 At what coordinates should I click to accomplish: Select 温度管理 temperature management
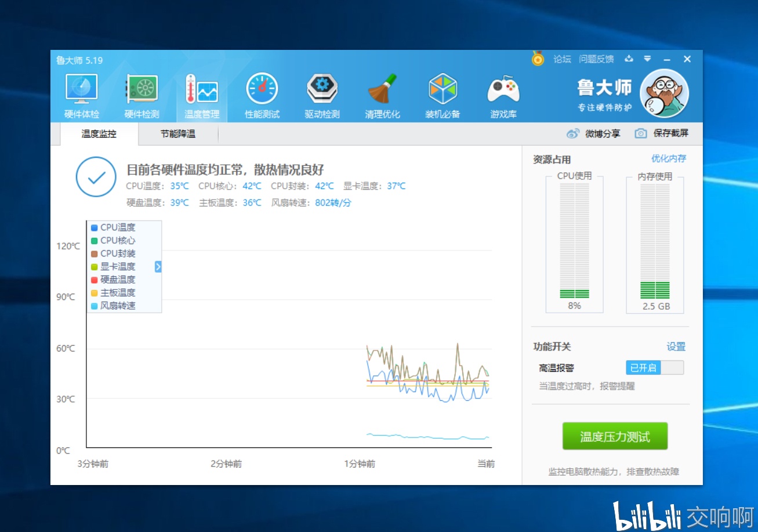pyautogui.click(x=202, y=96)
